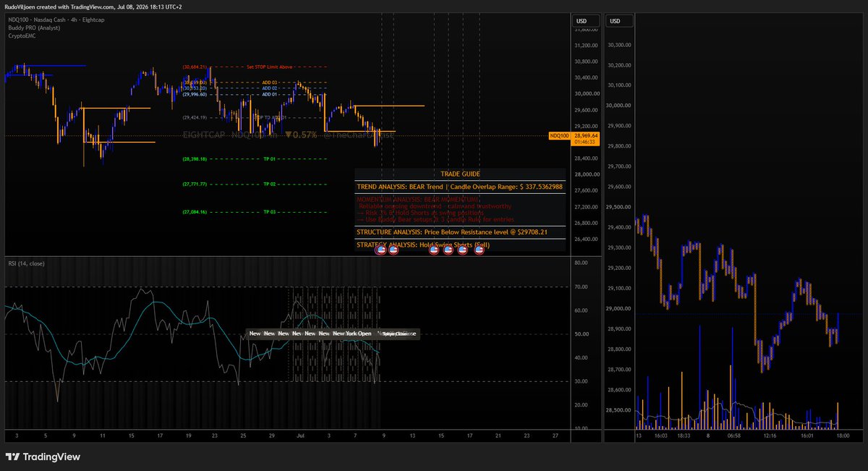Click the leftmost US flag economic event icon
The image size is (868, 471).
(x=382, y=250)
